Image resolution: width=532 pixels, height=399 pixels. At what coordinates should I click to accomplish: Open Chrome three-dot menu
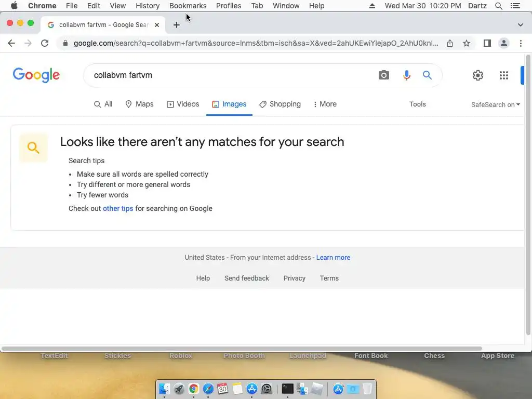pos(521,43)
